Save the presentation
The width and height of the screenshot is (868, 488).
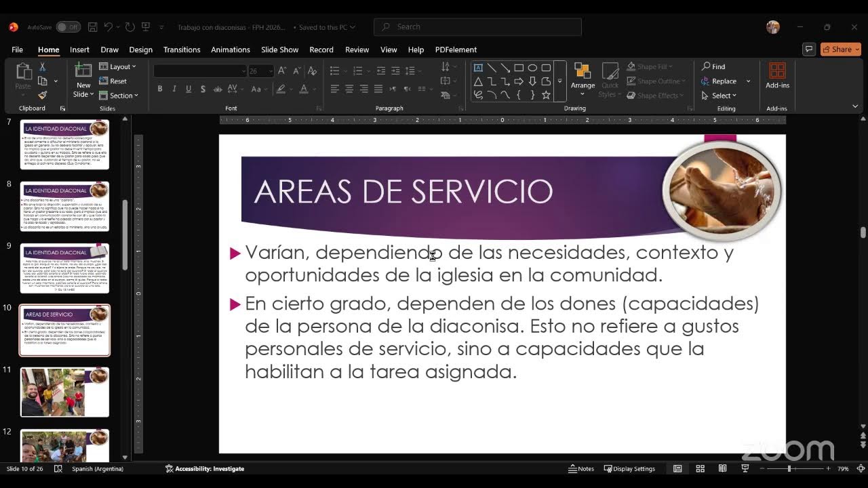(x=92, y=27)
